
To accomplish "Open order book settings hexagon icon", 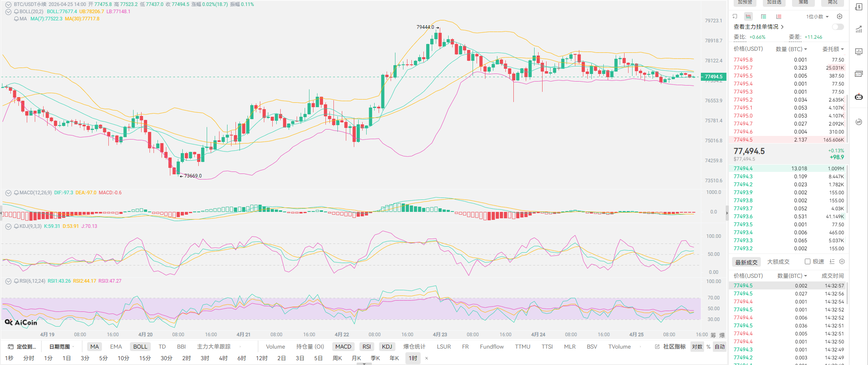I will tap(840, 16).
